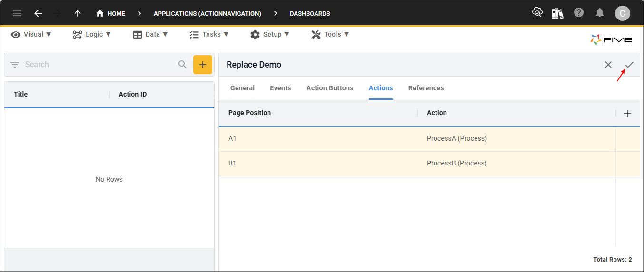Open the Logic dropdown menu
This screenshot has width=644, height=272.
coord(92,34)
